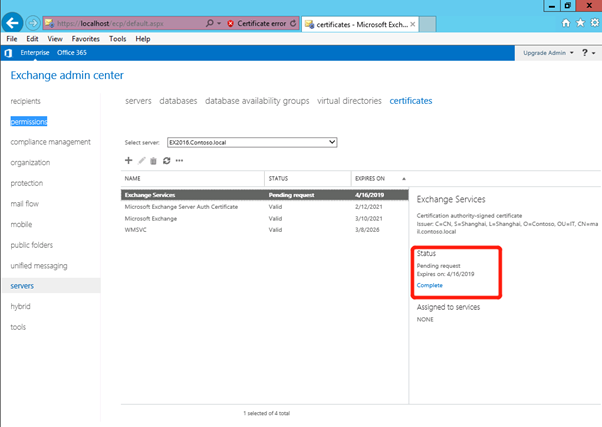The height and width of the screenshot is (427, 602).
Task: Edit the selected certificate with pencil icon
Action: (x=142, y=161)
